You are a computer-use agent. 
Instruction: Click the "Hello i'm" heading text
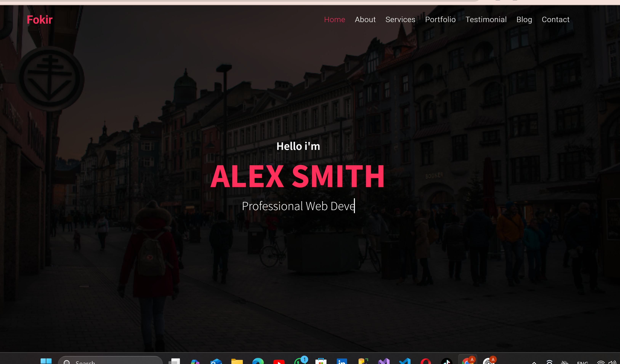[x=298, y=146]
